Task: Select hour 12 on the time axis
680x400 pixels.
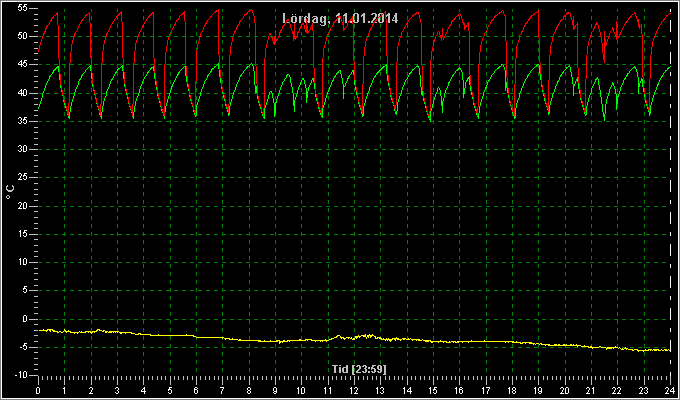Action: 354,389
